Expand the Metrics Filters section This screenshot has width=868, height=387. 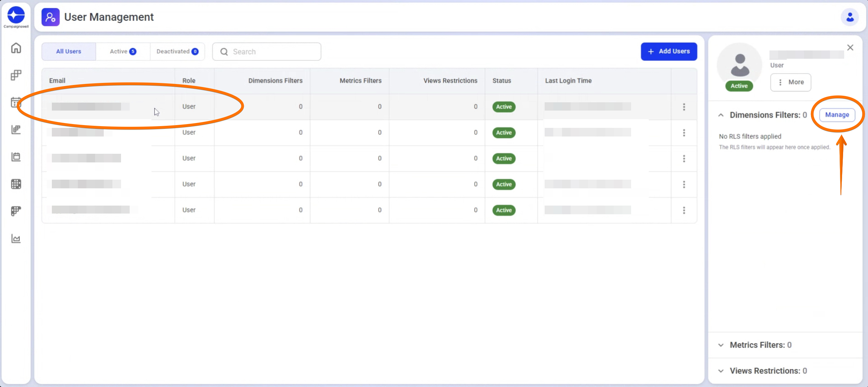point(721,345)
